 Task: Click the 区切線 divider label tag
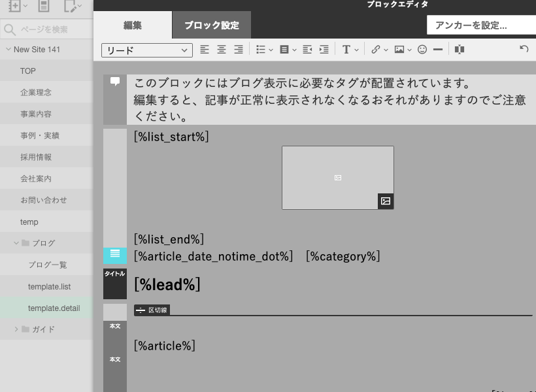click(x=152, y=310)
